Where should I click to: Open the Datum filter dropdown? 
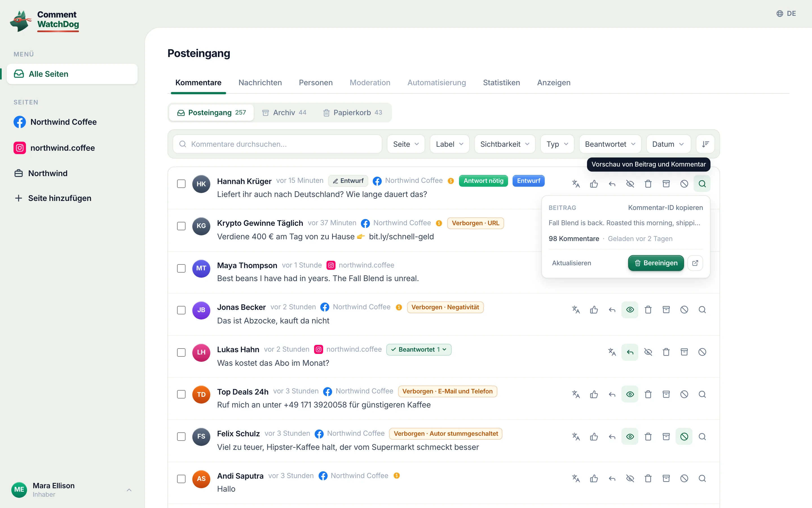[x=668, y=144]
